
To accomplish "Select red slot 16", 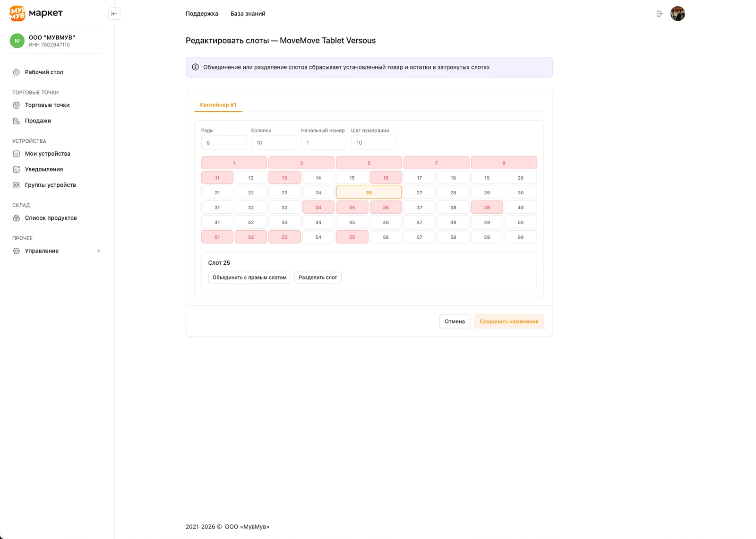I will point(386,178).
